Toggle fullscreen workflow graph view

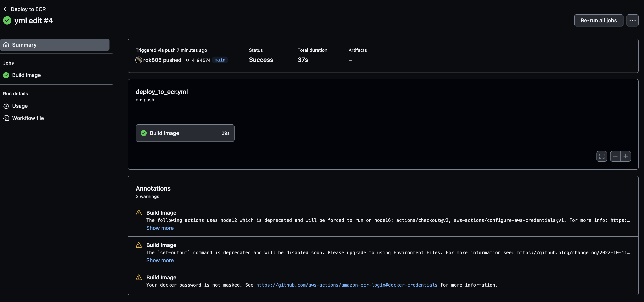coord(601,157)
